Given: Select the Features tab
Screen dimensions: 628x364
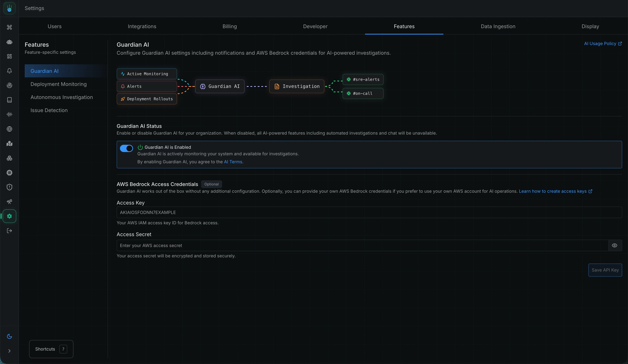Looking at the screenshot, I should pyautogui.click(x=404, y=26).
